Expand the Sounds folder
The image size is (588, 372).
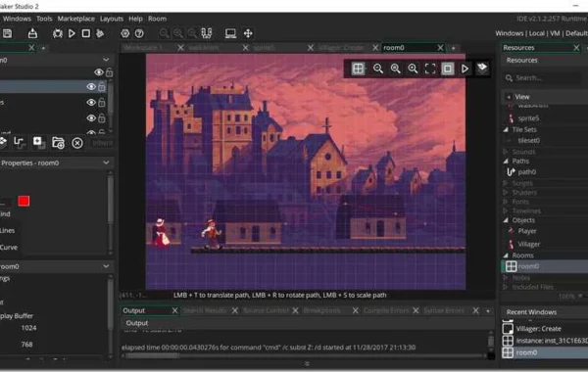pyautogui.click(x=506, y=152)
